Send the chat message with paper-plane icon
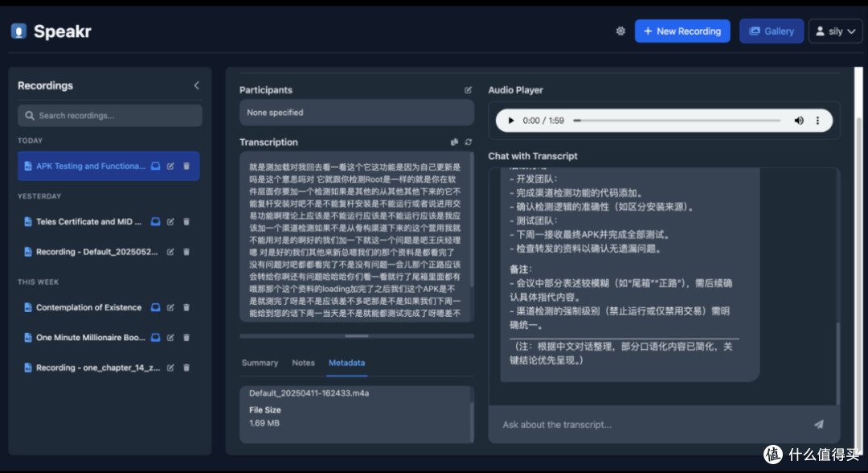 point(819,424)
